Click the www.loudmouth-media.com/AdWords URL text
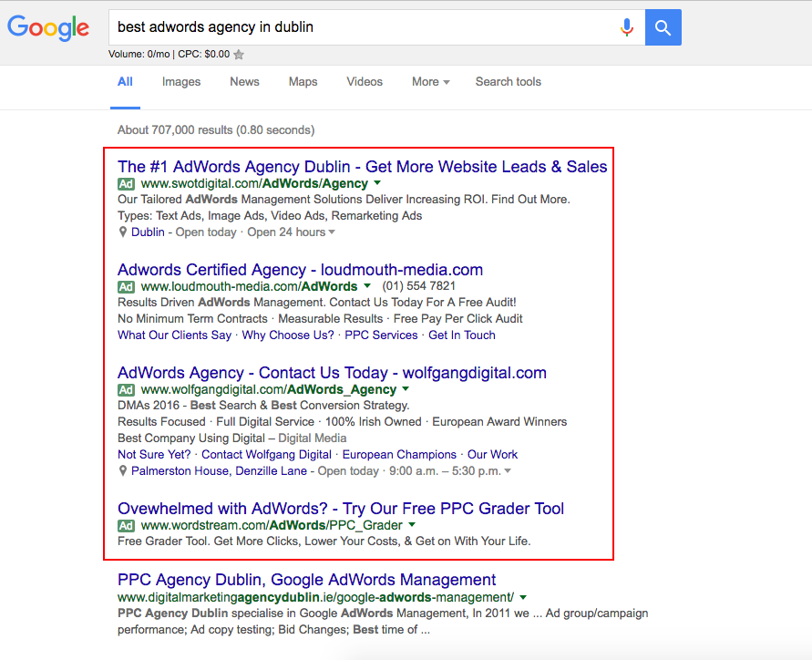This screenshot has width=812, height=660. pyautogui.click(x=249, y=286)
